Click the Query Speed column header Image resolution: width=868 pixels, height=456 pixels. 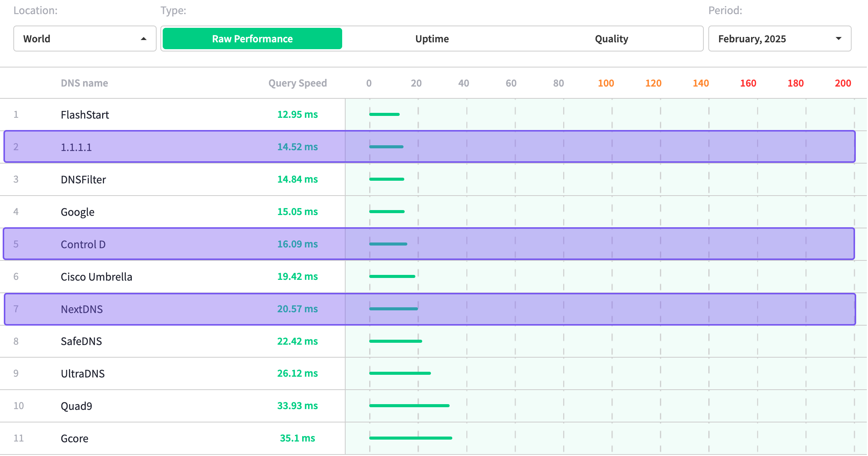pos(298,83)
